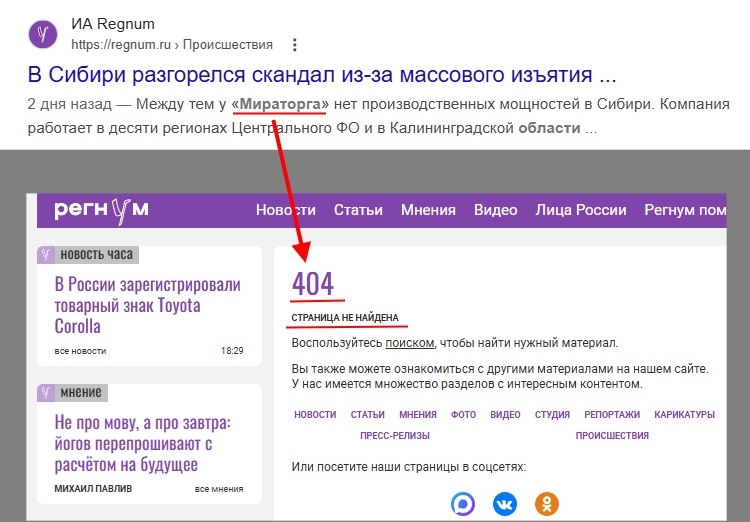Viewport: 750px width, 522px height.
Task: Click the все новости link
Action: 80,351
